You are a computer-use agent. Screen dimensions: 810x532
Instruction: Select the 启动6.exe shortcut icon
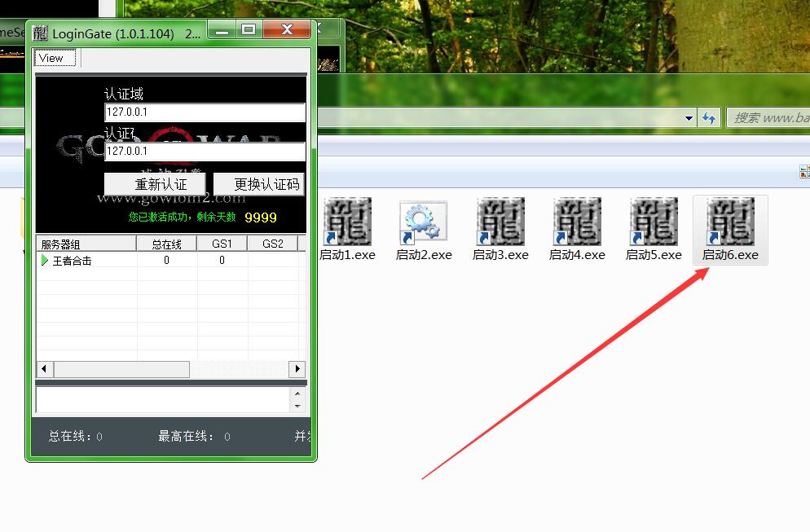[x=730, y=222]
